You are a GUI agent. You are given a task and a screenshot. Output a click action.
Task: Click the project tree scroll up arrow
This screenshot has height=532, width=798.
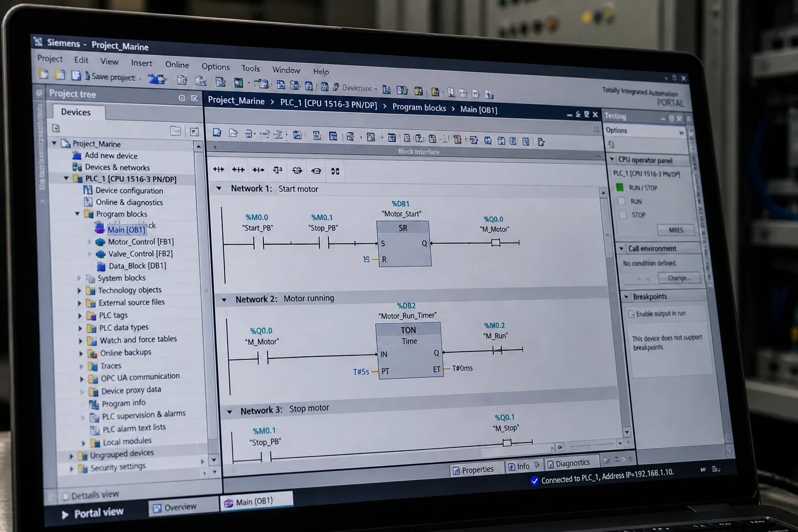tap(198, 147)
